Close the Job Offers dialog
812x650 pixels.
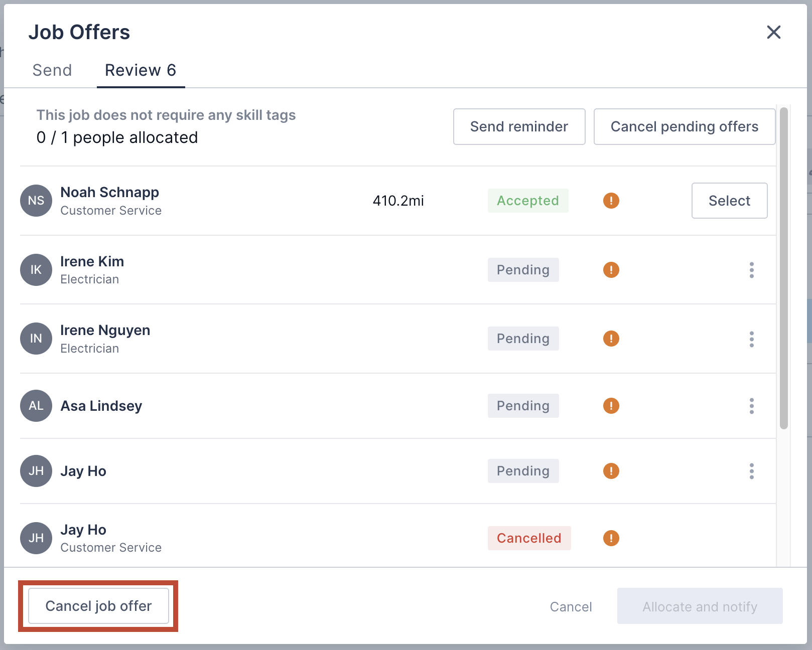[x=773, y=32]
